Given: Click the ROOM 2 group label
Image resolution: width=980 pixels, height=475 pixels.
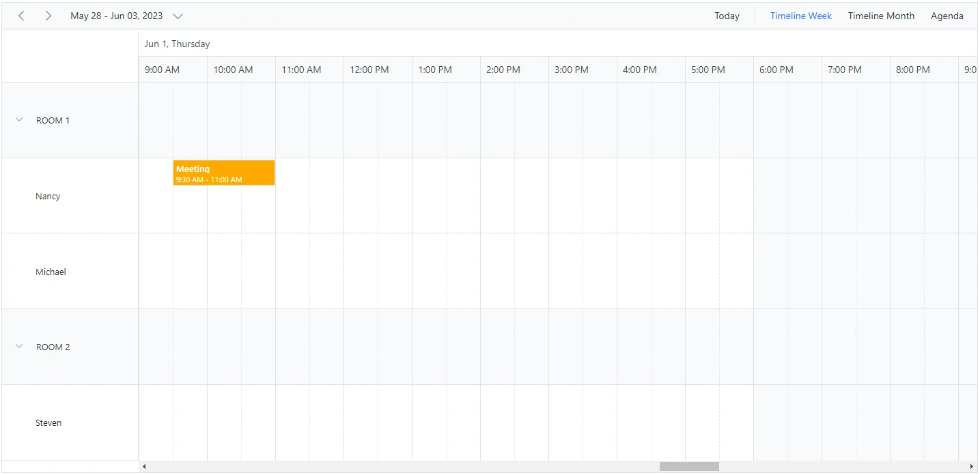Looking at the screenshot, I should [x=53, y=347].
